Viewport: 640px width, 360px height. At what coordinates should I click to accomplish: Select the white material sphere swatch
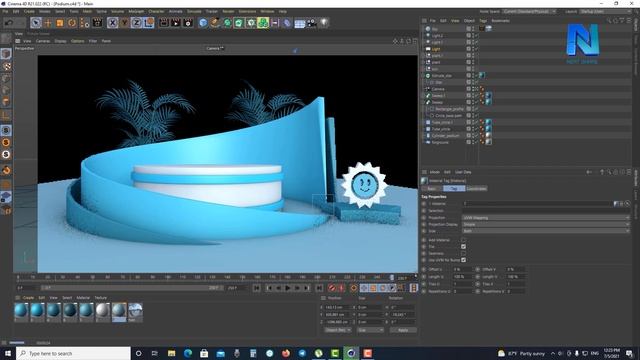point(103,311)
